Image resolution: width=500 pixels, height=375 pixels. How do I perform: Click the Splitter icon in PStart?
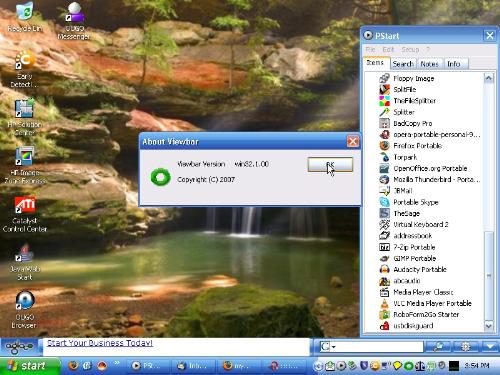click(384, 112)
